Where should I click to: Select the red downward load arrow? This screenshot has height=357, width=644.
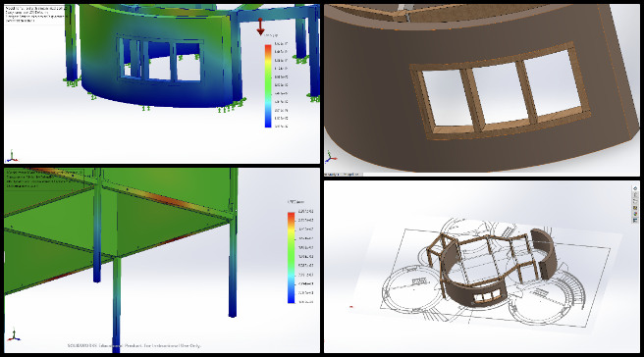tap(260, 27)
